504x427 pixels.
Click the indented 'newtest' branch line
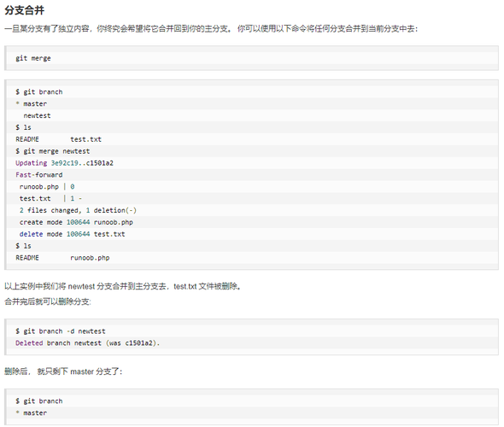point(37,115)
